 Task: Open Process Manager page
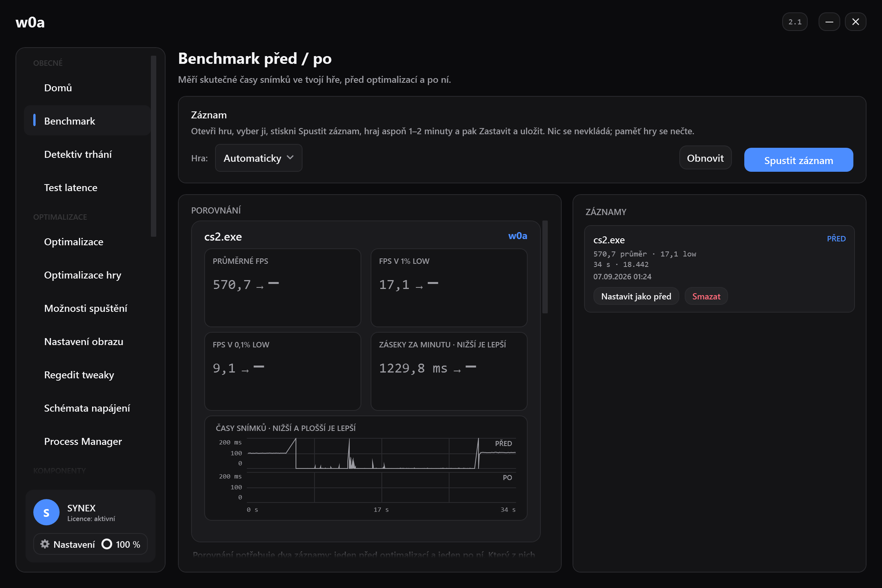tap(87, 441)
